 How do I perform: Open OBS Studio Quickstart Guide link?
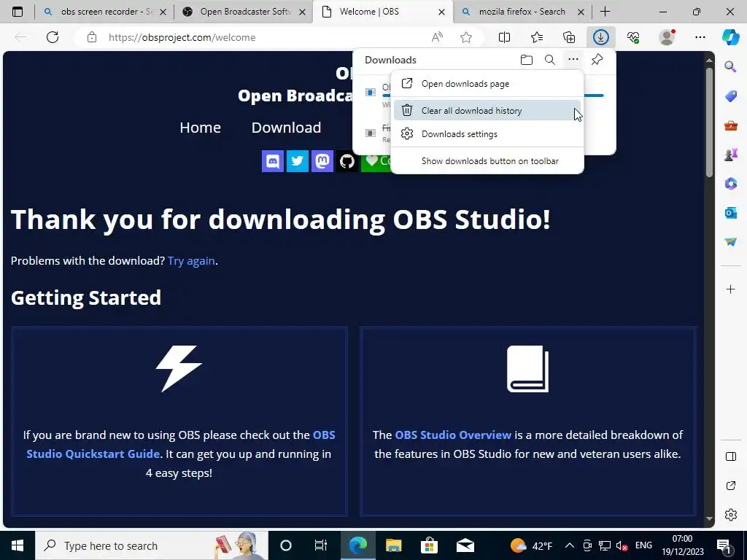181,444
